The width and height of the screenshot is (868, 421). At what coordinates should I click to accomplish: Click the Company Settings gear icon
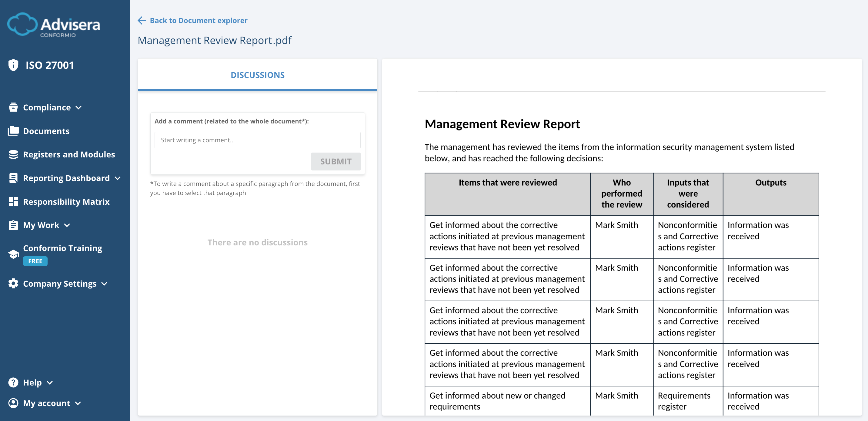[x=13, y=283]
